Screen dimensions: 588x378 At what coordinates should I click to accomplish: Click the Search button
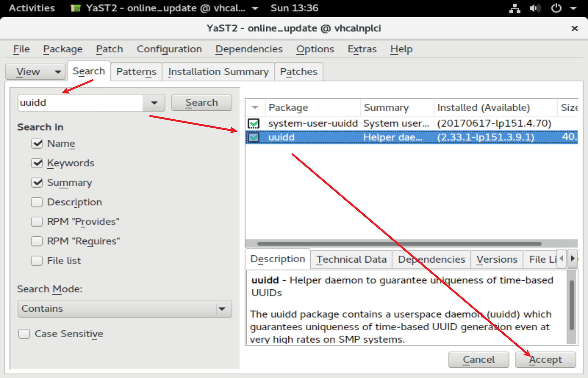202,103
